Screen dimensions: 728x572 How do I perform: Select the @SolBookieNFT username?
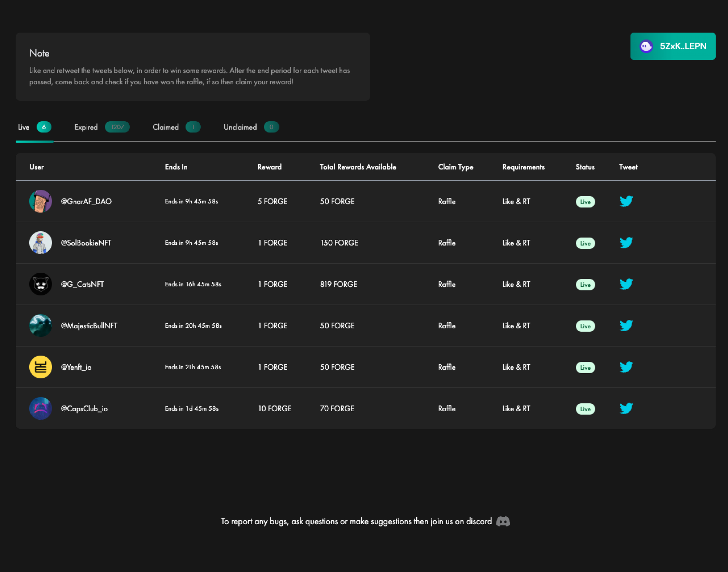[x=86, y=243]
